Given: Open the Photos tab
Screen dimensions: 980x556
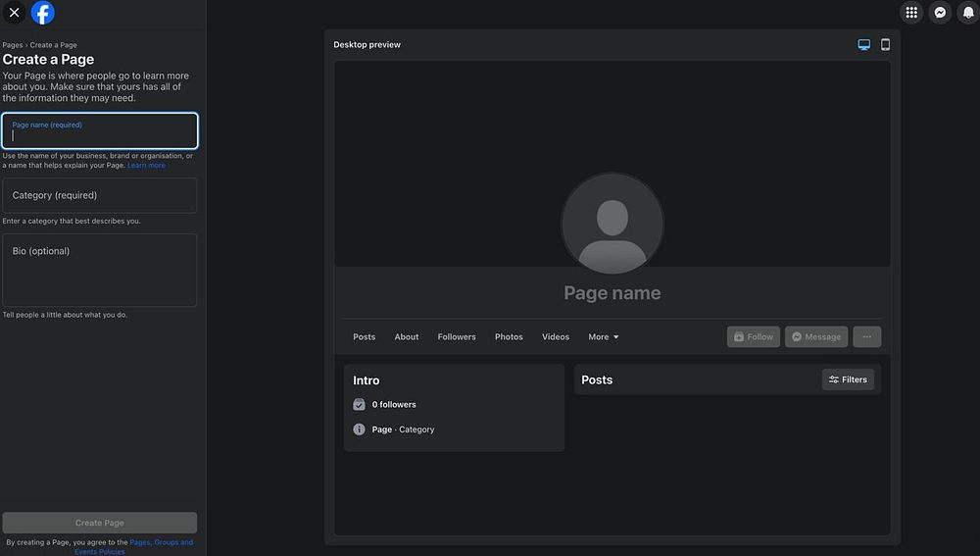Looking at the screenshot, I should pos(509,336).
